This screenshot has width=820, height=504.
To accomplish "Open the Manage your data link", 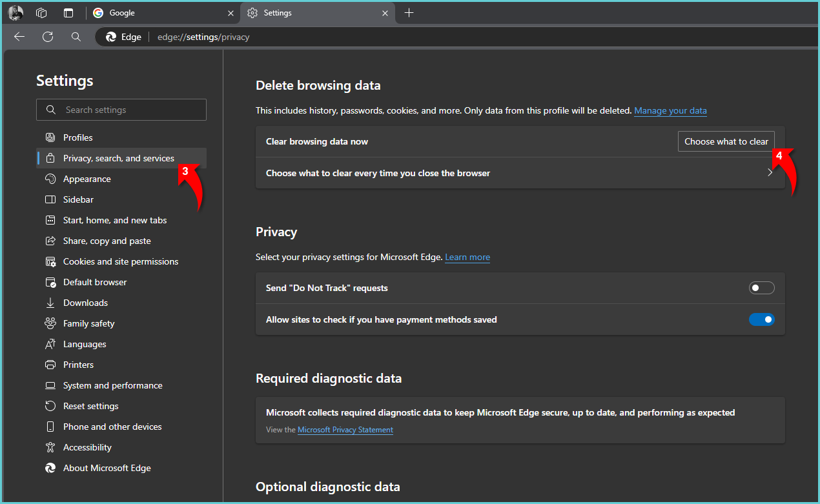I will tap(670, 110).
